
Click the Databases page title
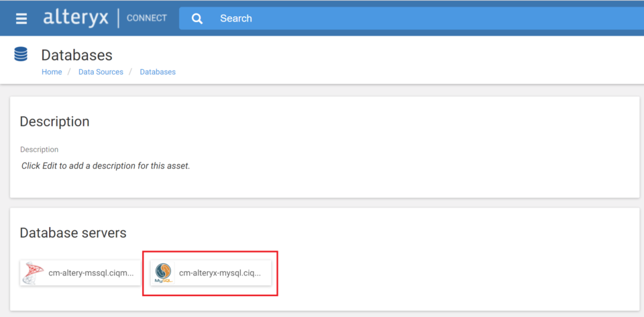point(76,55)
